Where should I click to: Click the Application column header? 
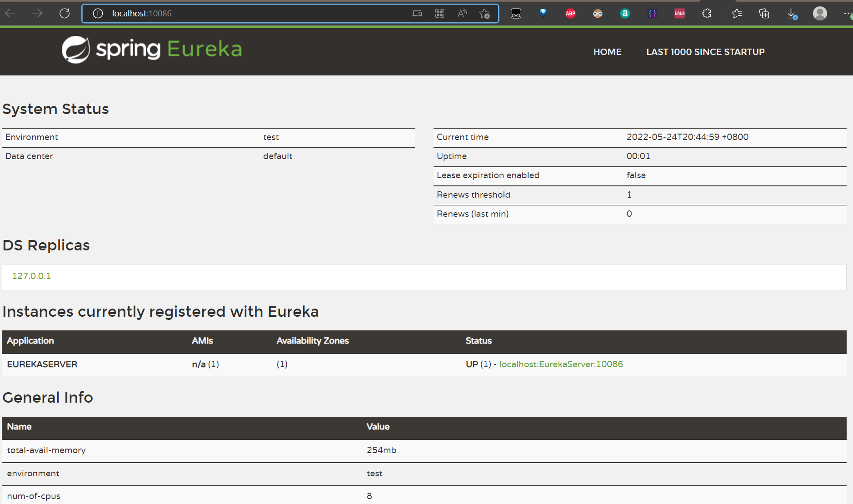(x=30, y=341)
